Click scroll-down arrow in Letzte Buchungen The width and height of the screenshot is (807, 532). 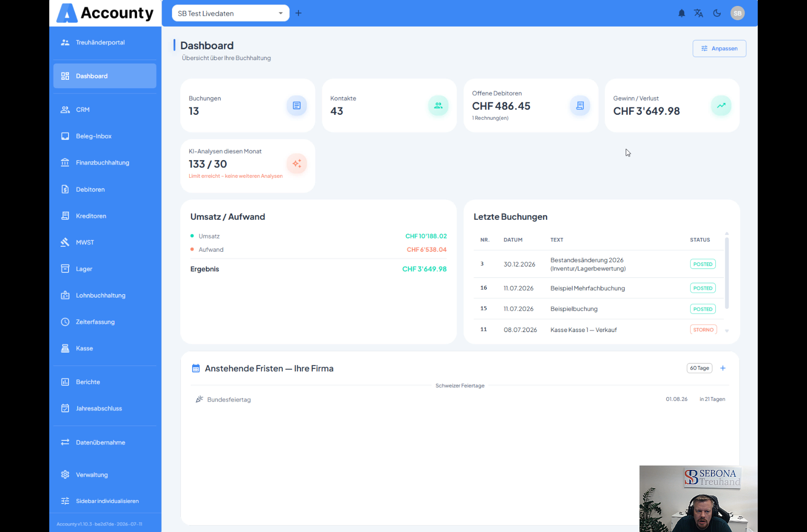[x=727, y=331]
